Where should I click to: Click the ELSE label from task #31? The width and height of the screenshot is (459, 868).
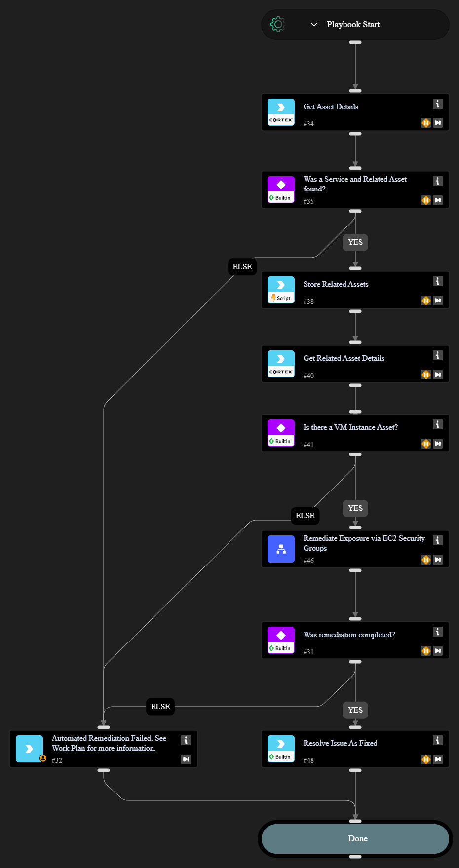coord(160,707)
